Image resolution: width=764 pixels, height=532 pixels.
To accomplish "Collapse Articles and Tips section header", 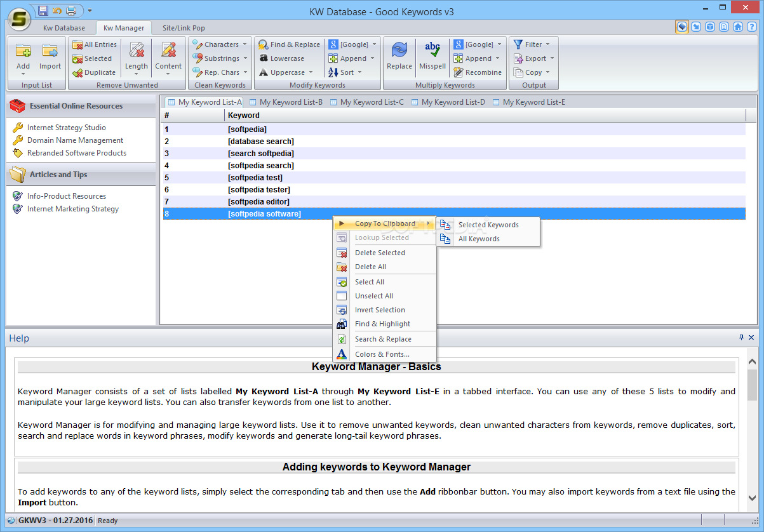I will click(81, 175).
